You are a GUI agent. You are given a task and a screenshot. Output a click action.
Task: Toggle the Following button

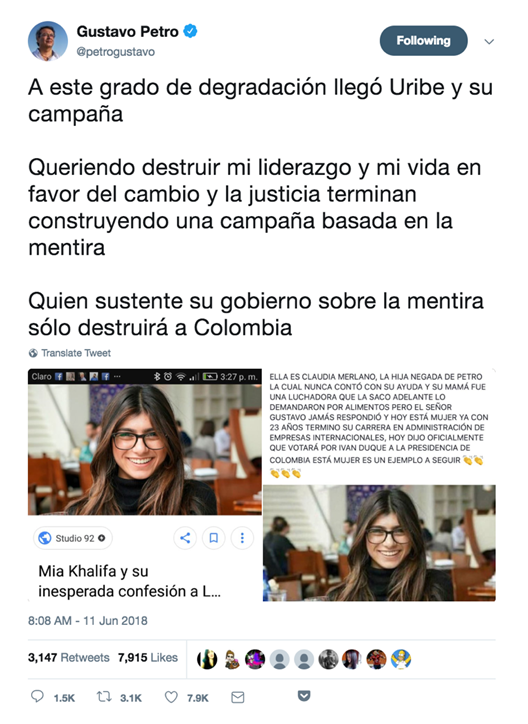pyautogui.click(x=423, y=41)
